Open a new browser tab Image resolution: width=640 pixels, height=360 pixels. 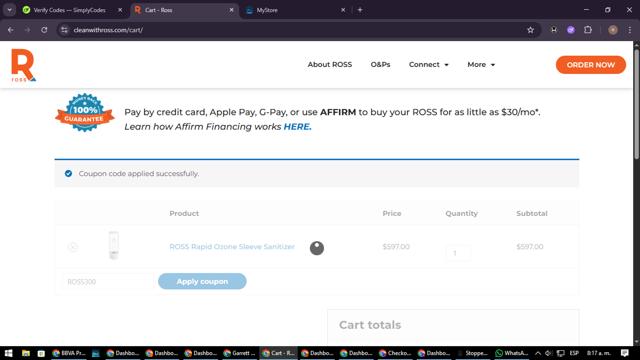[x=360, y=10]
